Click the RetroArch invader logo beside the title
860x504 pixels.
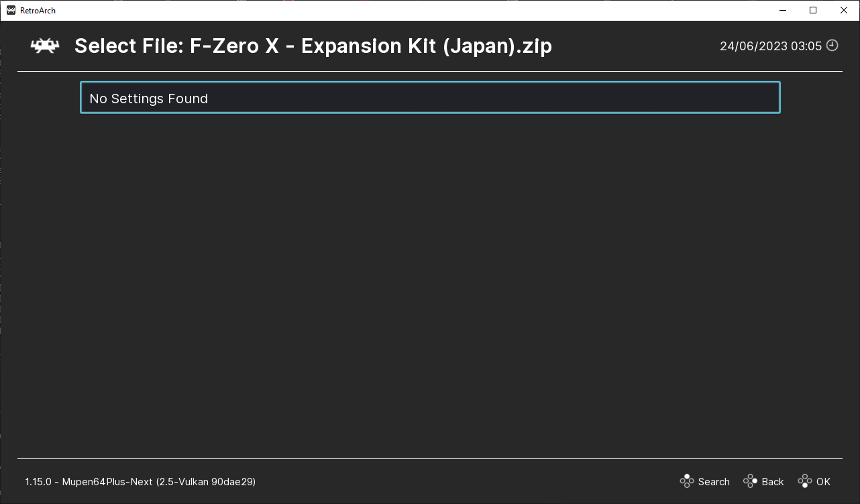pyautogui.click(x=44, y=46)
